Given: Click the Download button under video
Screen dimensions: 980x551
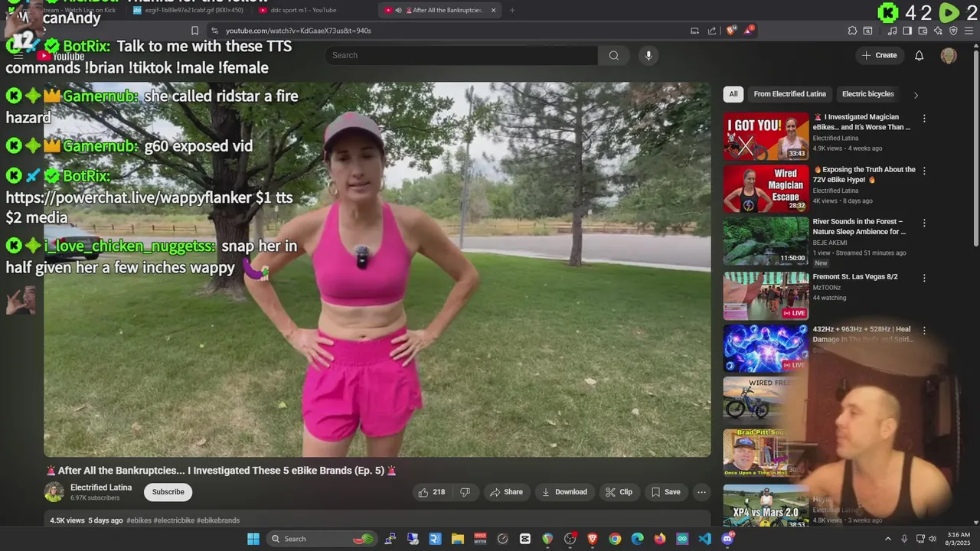Looking at the screenshot, I should pyautogui.click(x=564, y=492).
